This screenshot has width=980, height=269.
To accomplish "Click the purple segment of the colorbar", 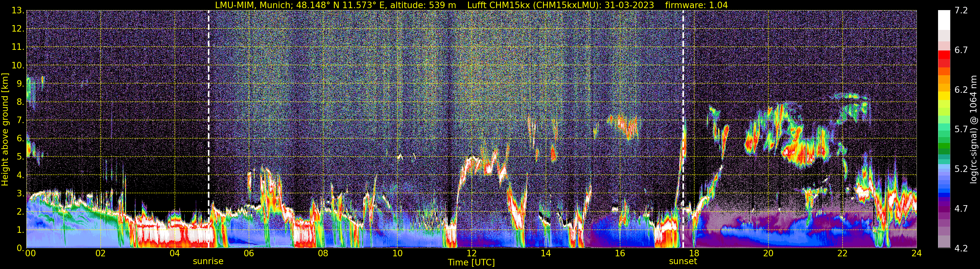I will pyautogui.click(x=944, y=209).
